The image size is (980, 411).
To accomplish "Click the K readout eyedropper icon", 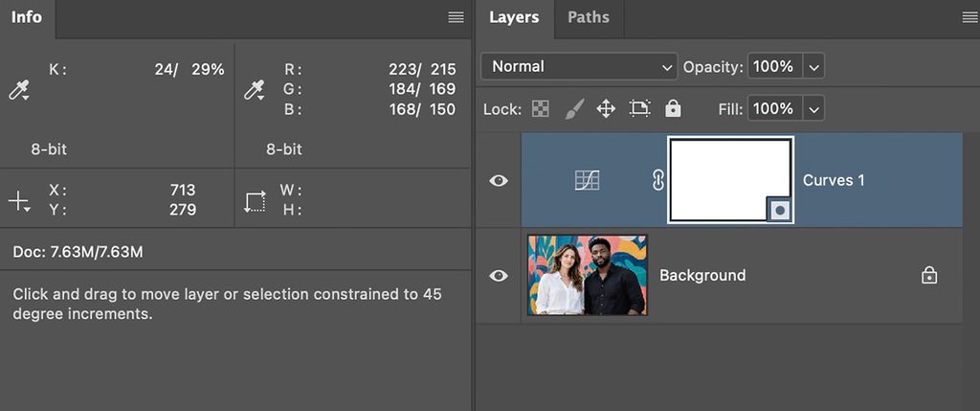I will [19, 91].
